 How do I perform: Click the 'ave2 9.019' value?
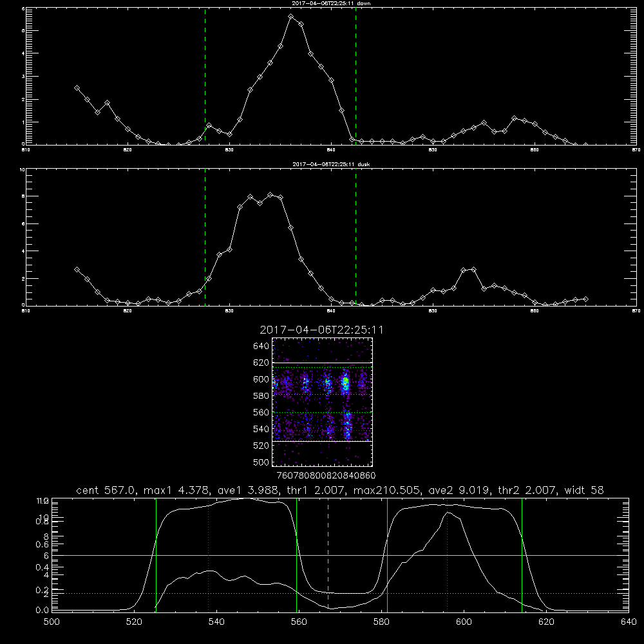pyautogui.click(x=459, y=490)
